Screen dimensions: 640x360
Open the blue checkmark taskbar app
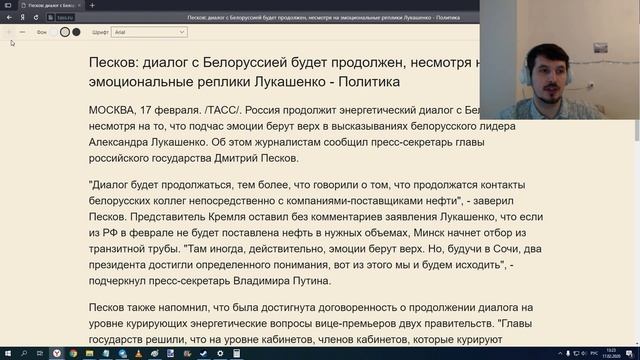tap(203, 353)
